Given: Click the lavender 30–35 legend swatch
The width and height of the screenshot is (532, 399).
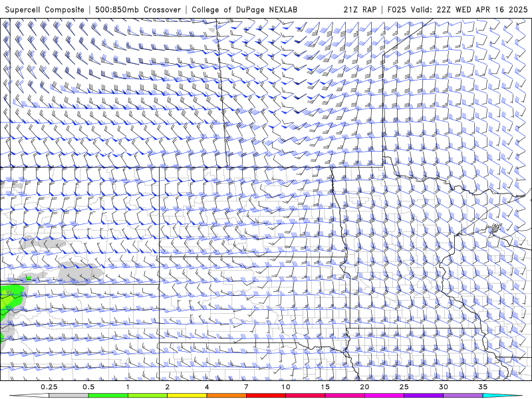Looking at the screenshot, I should (463, 396).
